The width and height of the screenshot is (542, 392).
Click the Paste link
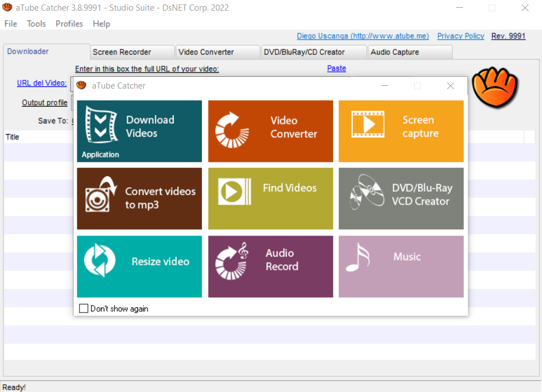pyautogui.click(x=336, y=68)
